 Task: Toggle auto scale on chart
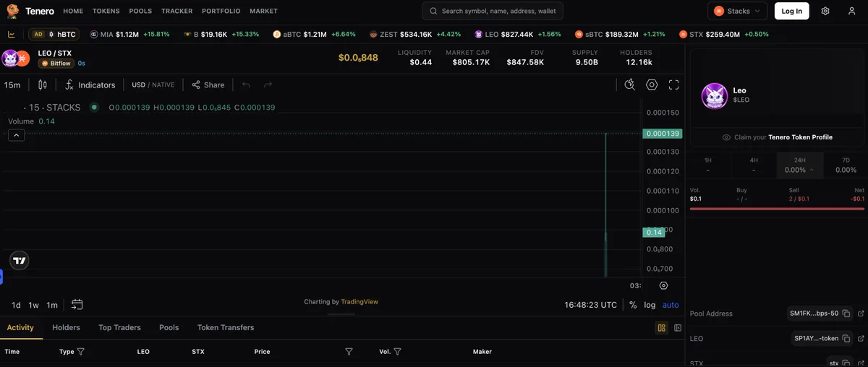(x=671, y=305)
